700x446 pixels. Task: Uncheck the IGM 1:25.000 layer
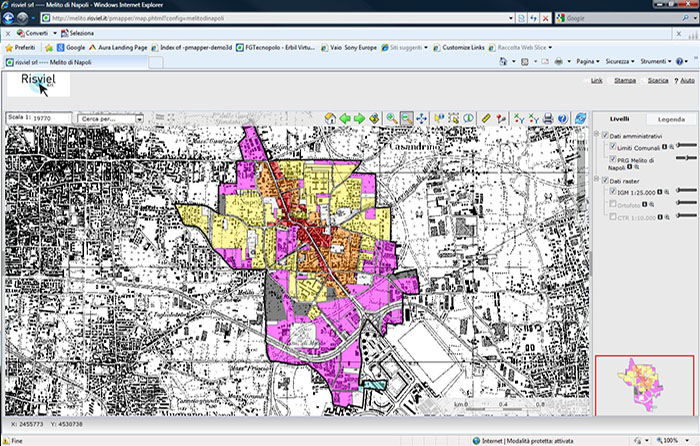(x=611, y=191)
